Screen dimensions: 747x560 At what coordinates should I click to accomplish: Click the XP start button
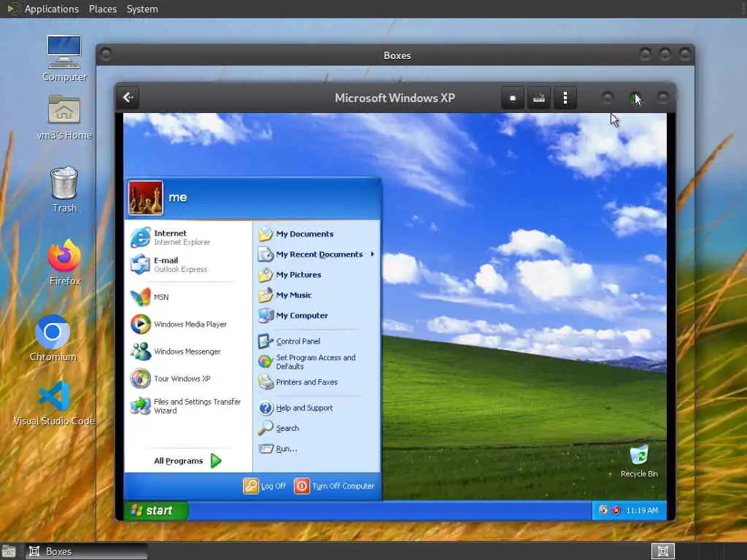(156, 510)
